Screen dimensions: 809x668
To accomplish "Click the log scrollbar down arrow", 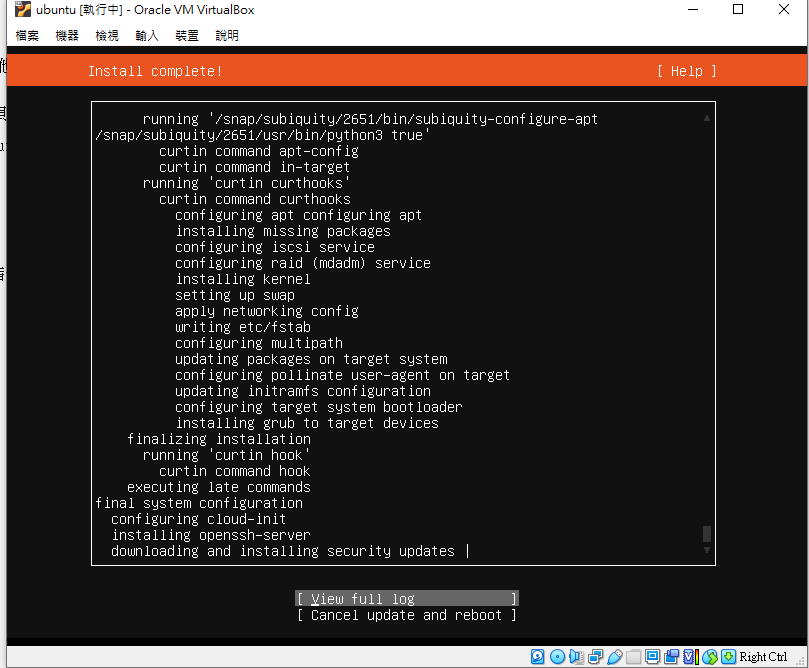I will coord(707,550).
